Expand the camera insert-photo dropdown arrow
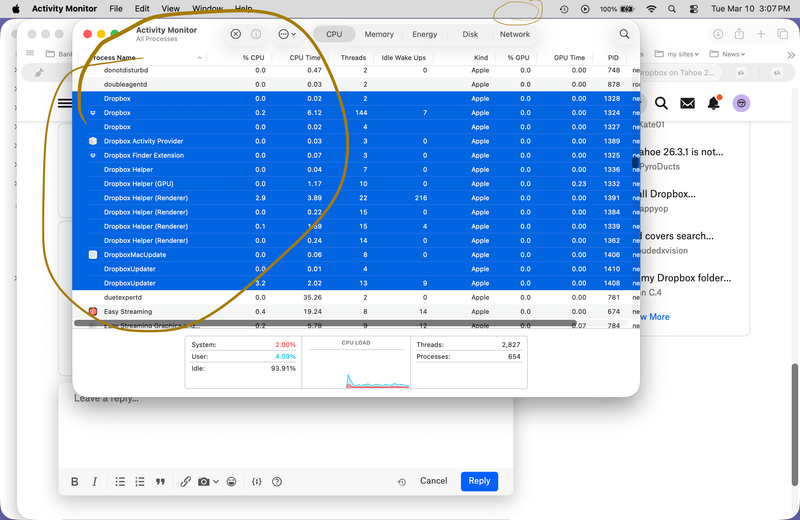Screen dimensions: 800x520 tap(215, 482)
